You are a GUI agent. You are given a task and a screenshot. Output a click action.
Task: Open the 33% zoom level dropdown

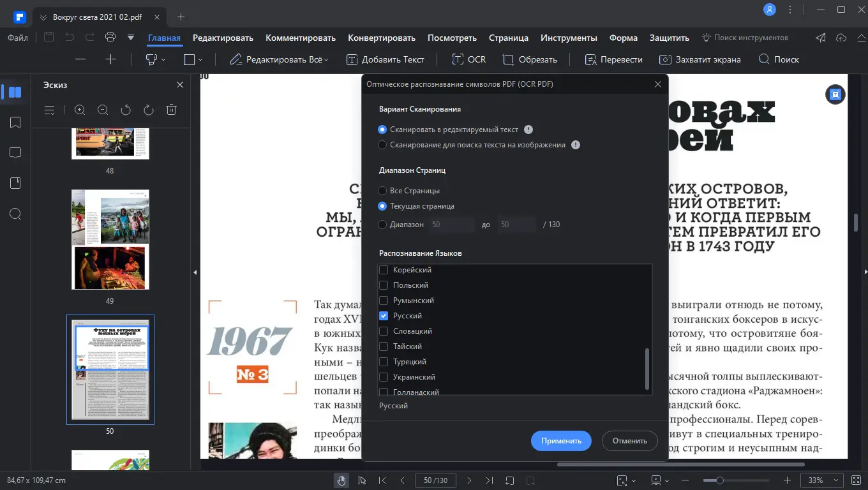click(821, 480)
